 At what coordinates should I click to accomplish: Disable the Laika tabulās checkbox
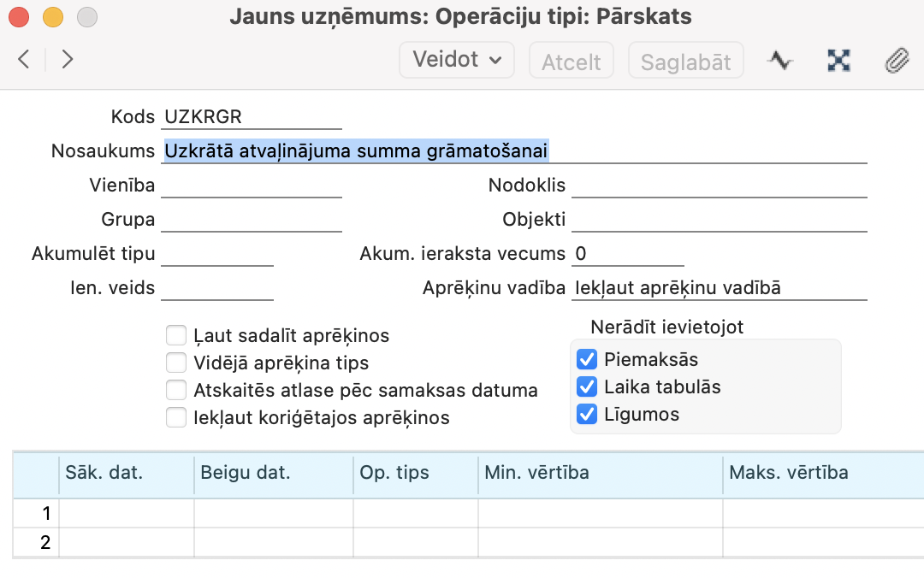[x=586, y=386]
